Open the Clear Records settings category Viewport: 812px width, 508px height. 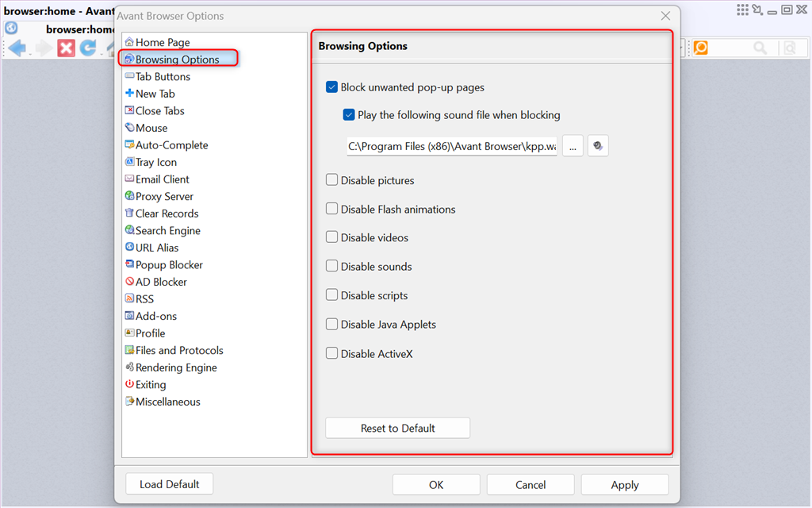(x=162, y=214)
